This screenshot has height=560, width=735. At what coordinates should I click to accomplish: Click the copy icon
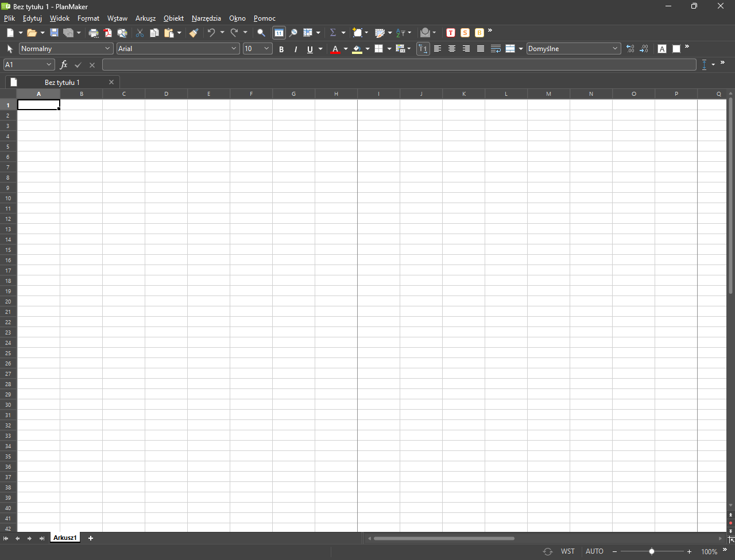(x=154, y=33)
